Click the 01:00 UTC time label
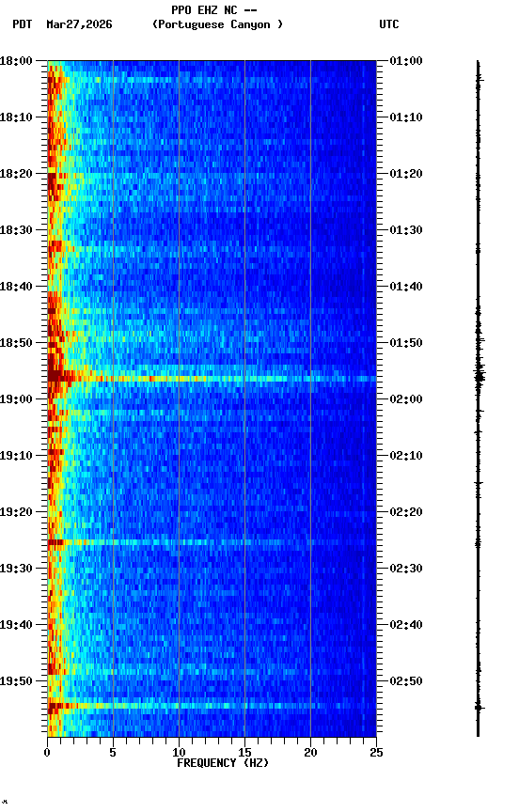Image resolution: width=519 pixels, height=812 pixels. point(406,61)
